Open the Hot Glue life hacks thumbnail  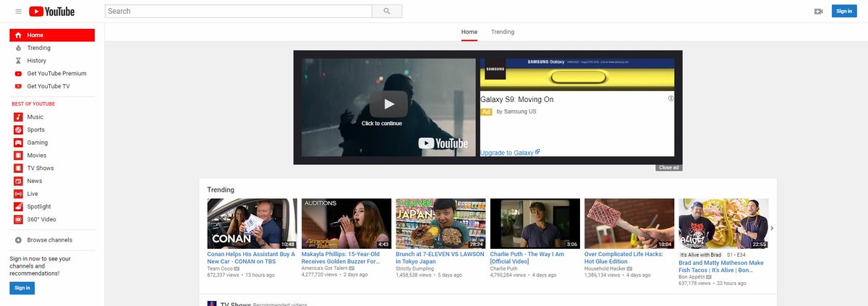(x=629, y=224)
